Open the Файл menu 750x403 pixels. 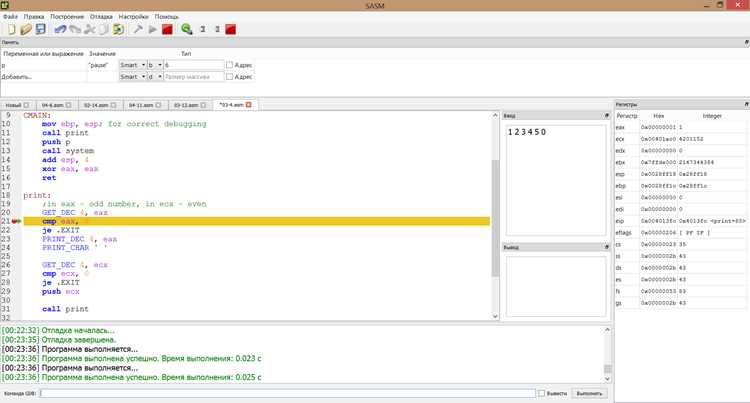pos(10,16)
